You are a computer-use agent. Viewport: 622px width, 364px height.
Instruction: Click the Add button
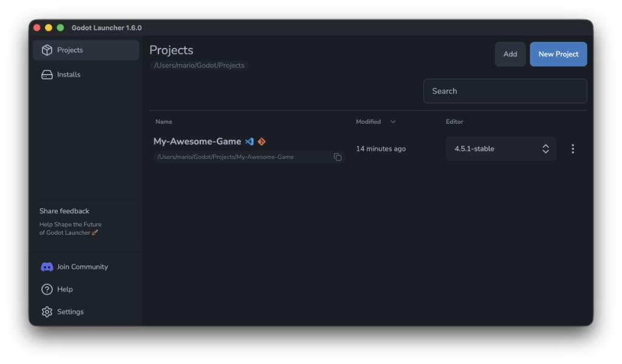click(510, 54)
